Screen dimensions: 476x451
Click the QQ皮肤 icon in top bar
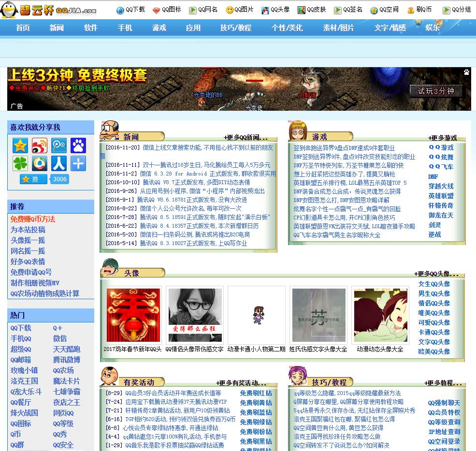click(301, 10)
